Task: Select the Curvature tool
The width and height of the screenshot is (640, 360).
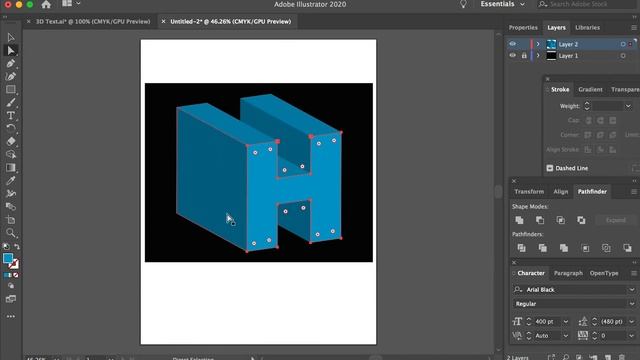Action: click(x=11, y=77)
